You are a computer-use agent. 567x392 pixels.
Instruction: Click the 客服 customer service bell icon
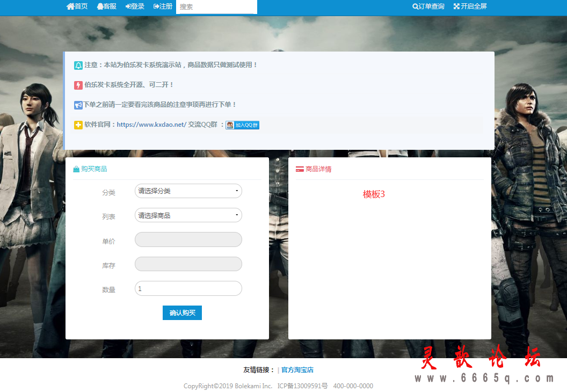click(100, 6)
